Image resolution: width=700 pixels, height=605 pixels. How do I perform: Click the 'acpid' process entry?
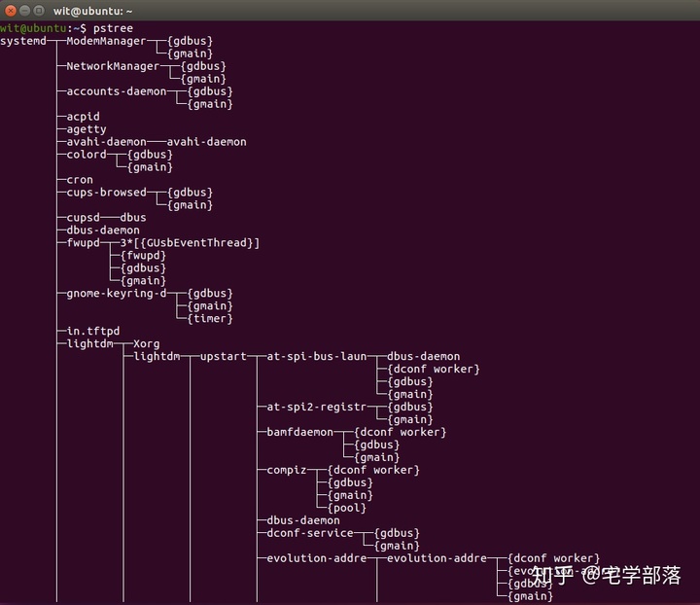83,117
